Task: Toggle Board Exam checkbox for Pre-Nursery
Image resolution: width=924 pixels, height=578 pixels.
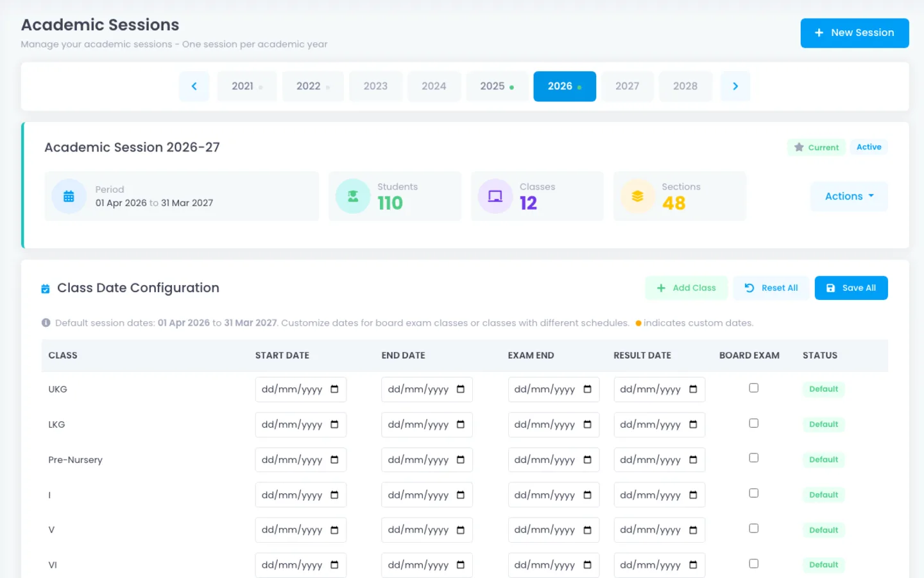Action: pos(754,458)
